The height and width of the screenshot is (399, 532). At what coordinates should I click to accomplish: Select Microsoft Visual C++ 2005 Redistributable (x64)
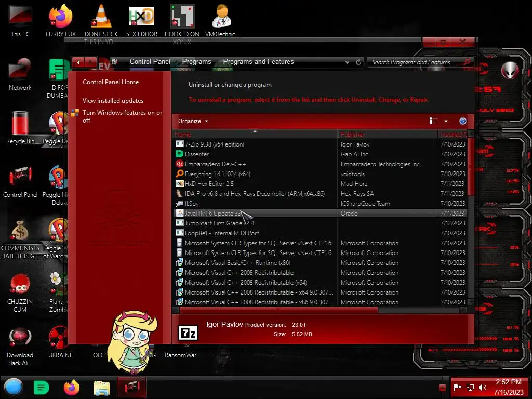320,282
